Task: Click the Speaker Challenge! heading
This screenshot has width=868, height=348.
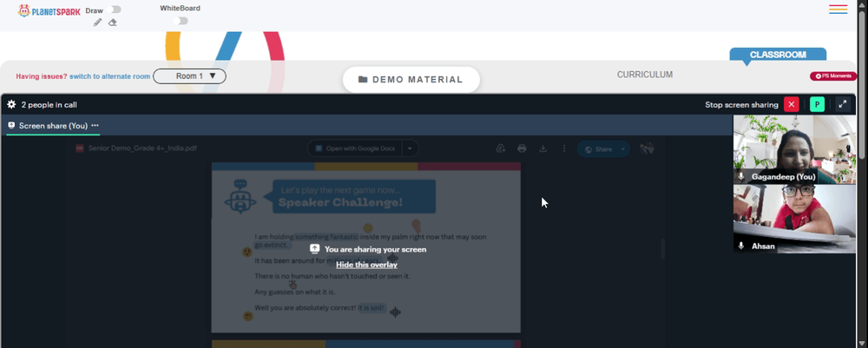Action: (340, 202)
